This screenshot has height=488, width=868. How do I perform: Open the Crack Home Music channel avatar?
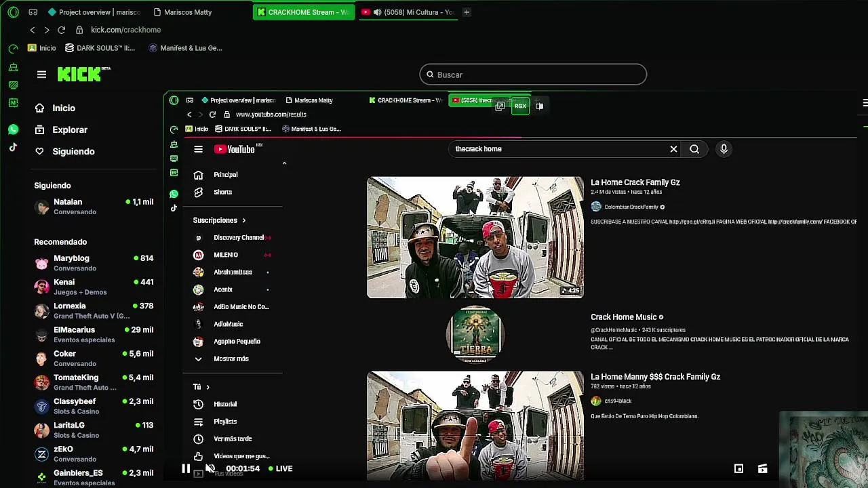tap(475, 333)
